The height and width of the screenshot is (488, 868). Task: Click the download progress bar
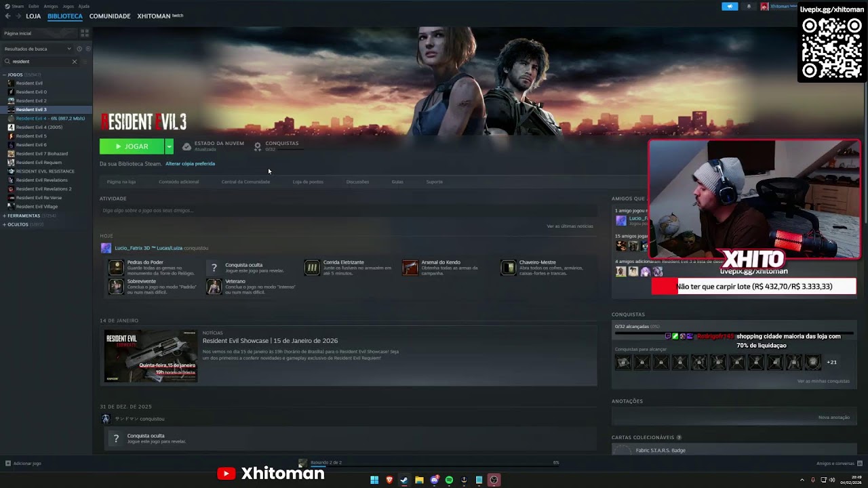click(435, 466)
